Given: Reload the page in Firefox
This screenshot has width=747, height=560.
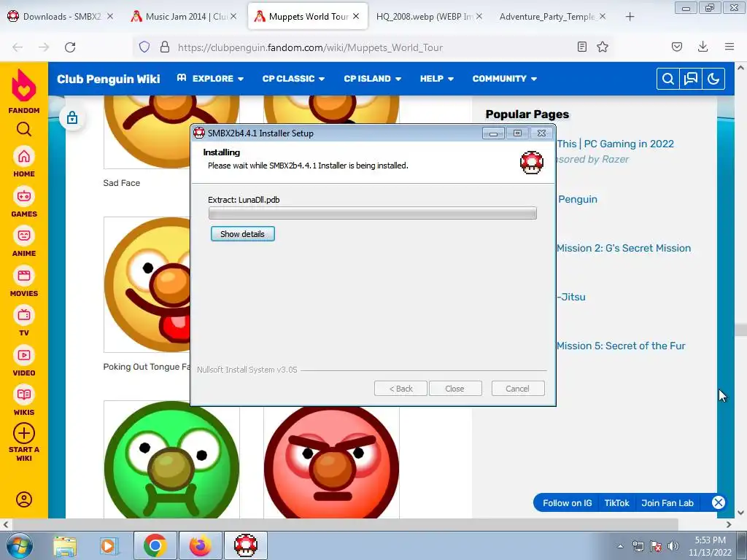Looking at the screenshot, I should [70, 47].
